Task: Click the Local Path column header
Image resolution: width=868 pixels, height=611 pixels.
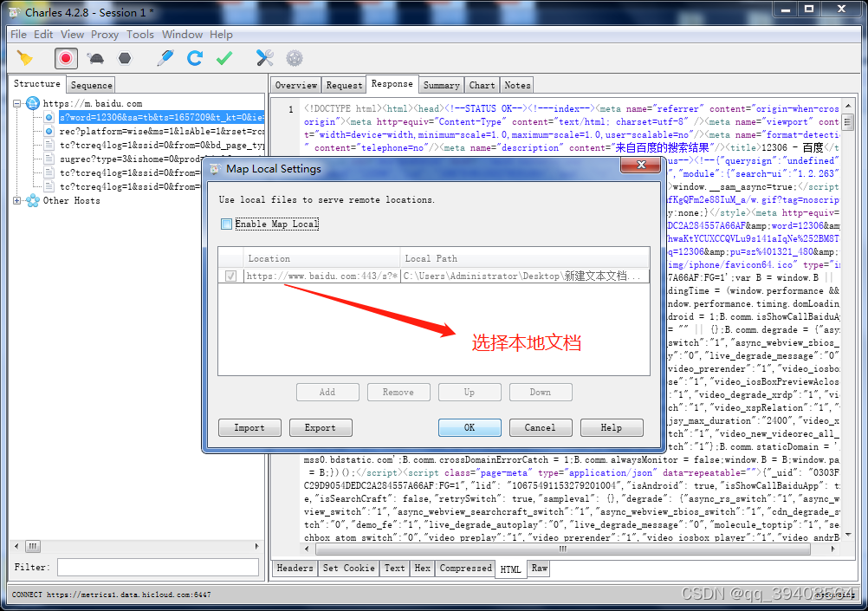Action: (x=524, y=258)
